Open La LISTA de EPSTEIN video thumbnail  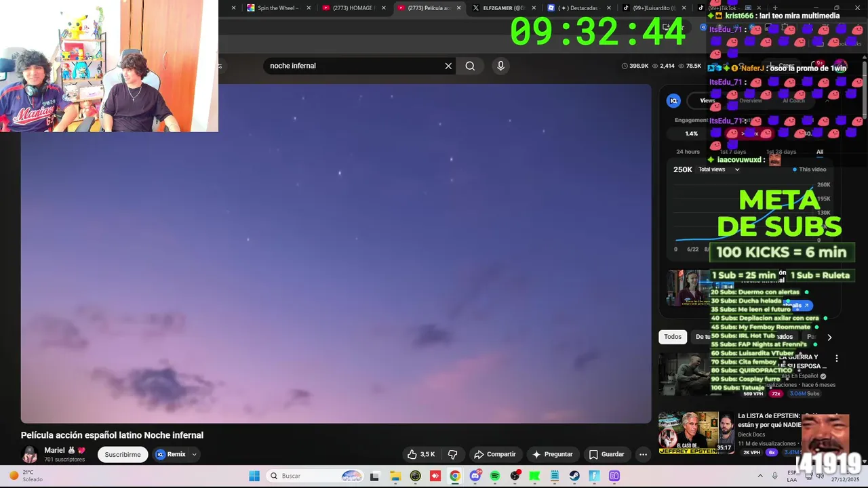[x=696, y=432]
